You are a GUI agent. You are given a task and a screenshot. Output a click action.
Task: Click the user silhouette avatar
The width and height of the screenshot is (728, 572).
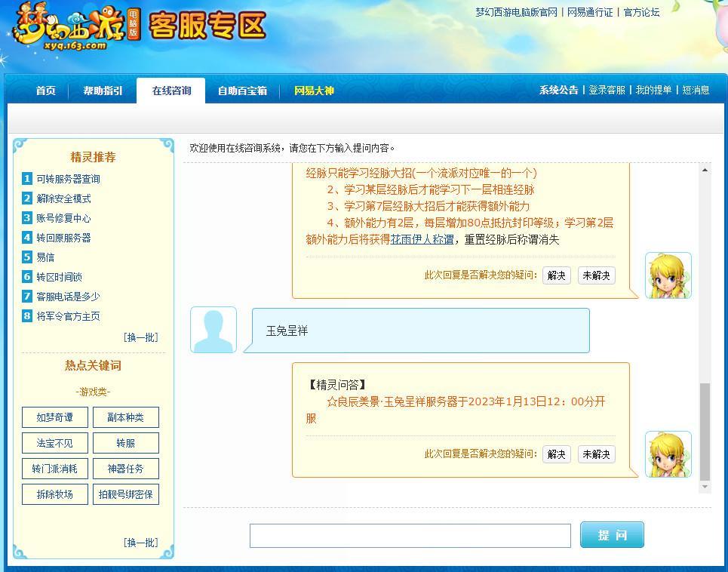tap(213, 330)
